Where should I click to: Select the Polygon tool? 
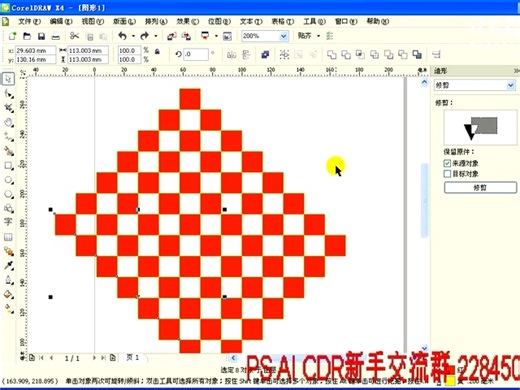point(8,194)
